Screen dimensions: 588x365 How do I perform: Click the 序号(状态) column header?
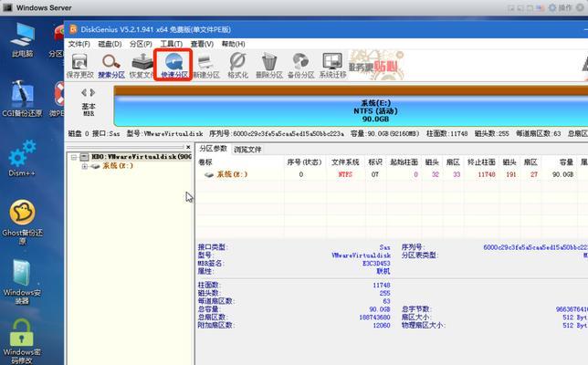(x=305, y=162)
